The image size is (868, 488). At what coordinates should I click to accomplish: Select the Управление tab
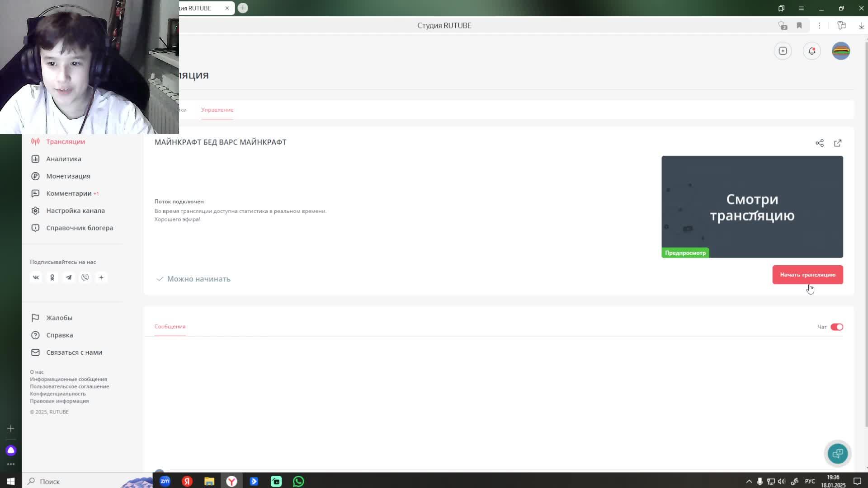(x=217, y=110)
